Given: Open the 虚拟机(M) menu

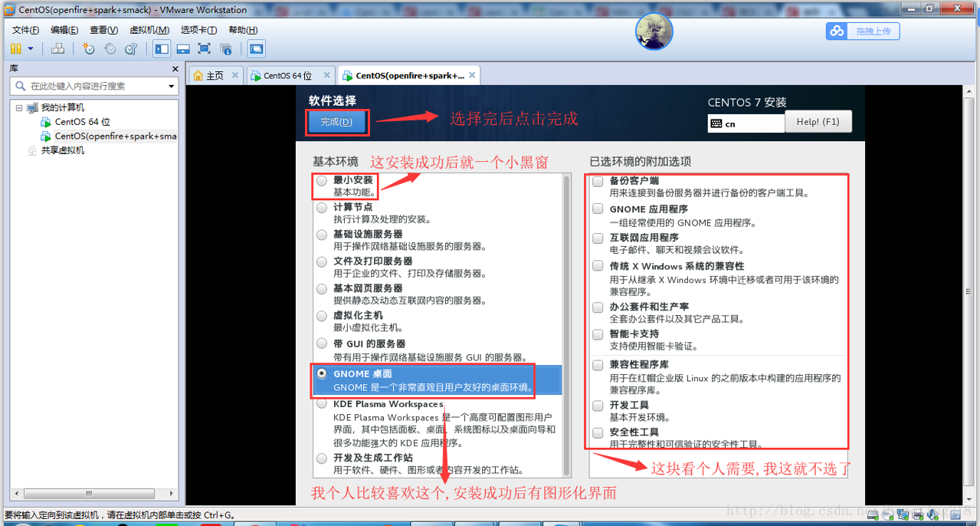Looking at the screenshot, I should tap(149, 30).
